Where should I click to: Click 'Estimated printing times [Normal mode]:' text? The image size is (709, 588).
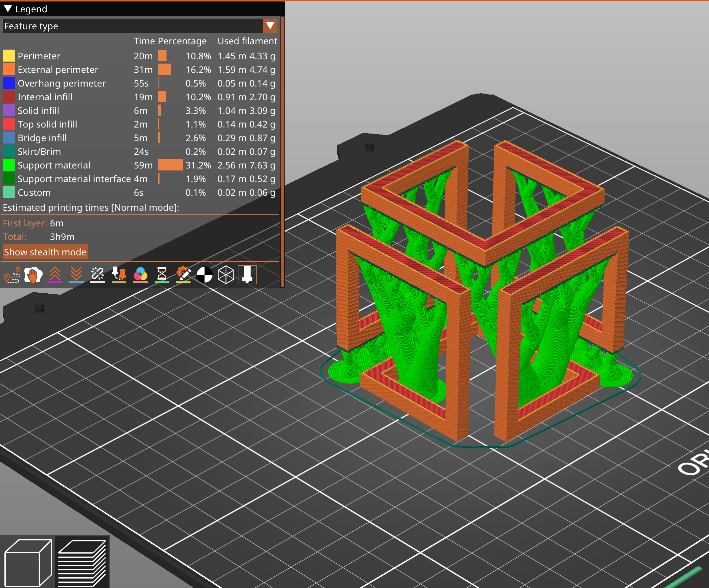point(91,207)
